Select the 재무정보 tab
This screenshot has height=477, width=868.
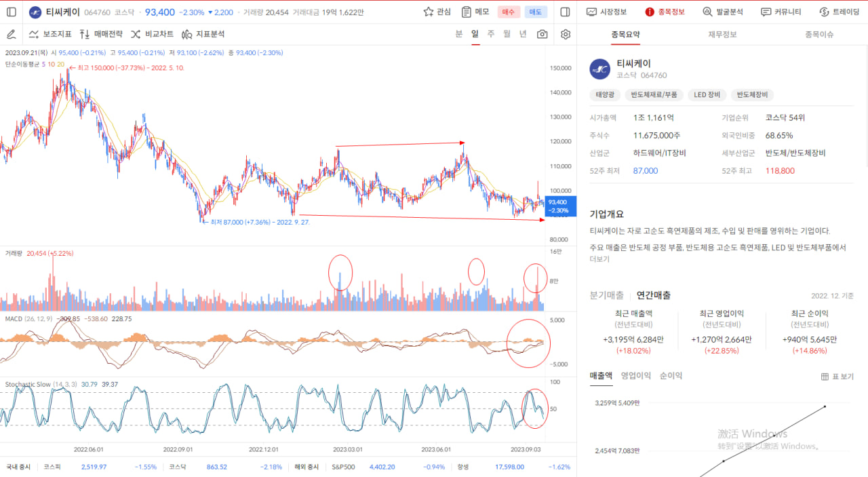pyautogui.click(x=722, y=34)
